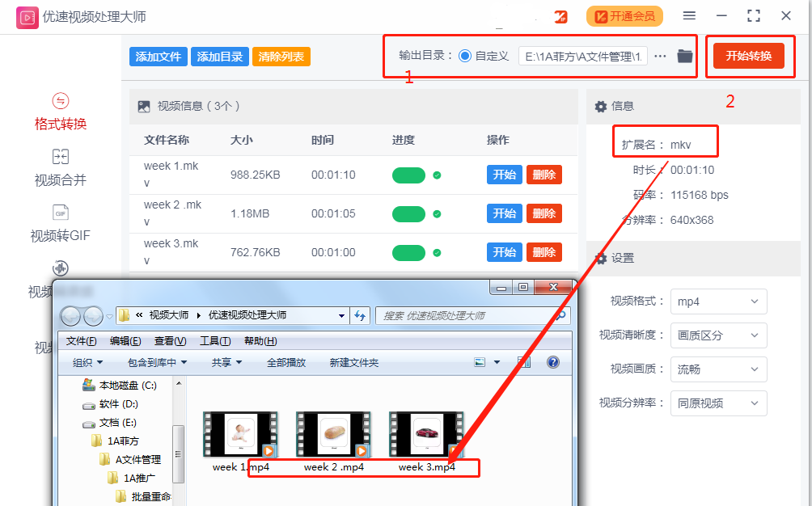812x506 pixels.
Task: Open the 工具(T) menu in Explorer
Action: (215, 341)
